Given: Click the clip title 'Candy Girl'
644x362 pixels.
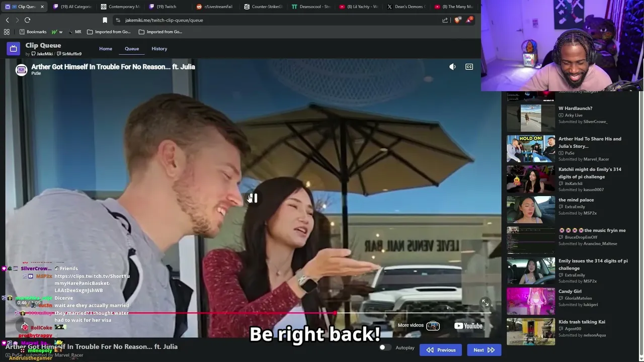Looking at the screenshot, I should point(570,291).
